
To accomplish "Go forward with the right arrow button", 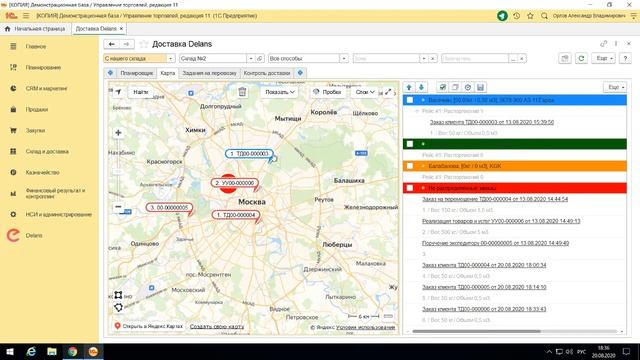I will [127, 44].
